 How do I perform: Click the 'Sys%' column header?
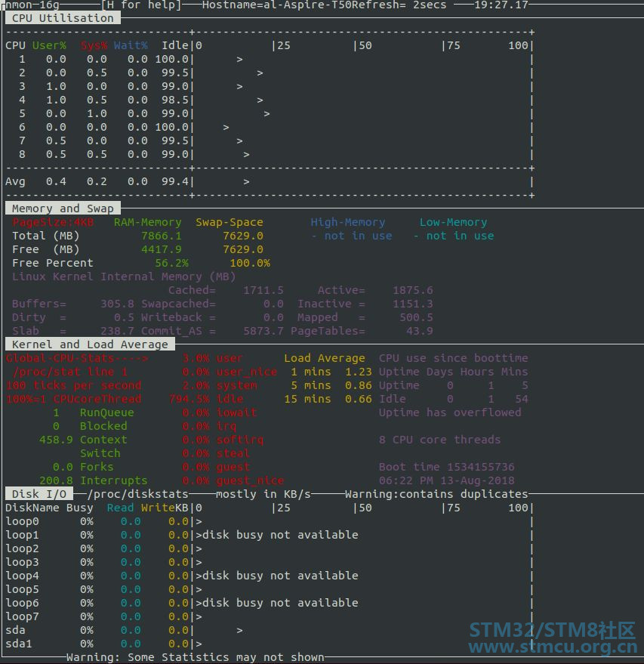pos(94,45)
